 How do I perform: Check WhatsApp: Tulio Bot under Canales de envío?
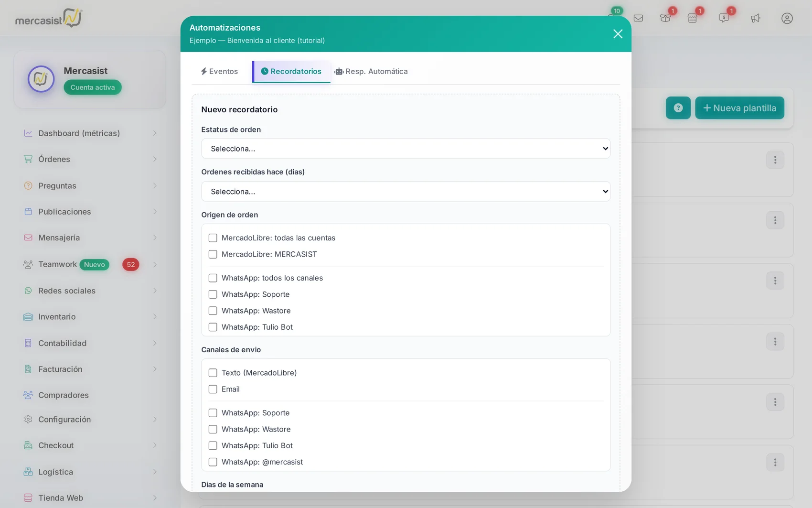click(213, 445)
